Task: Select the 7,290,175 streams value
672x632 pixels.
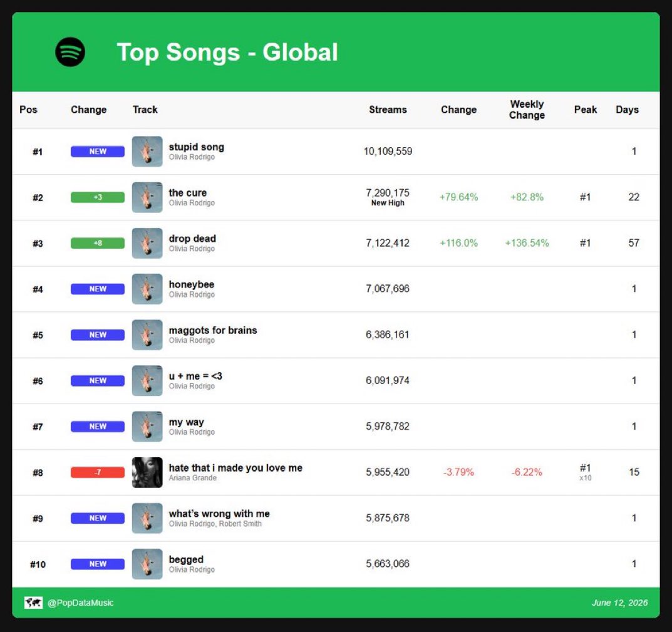Action: point(388,193)
